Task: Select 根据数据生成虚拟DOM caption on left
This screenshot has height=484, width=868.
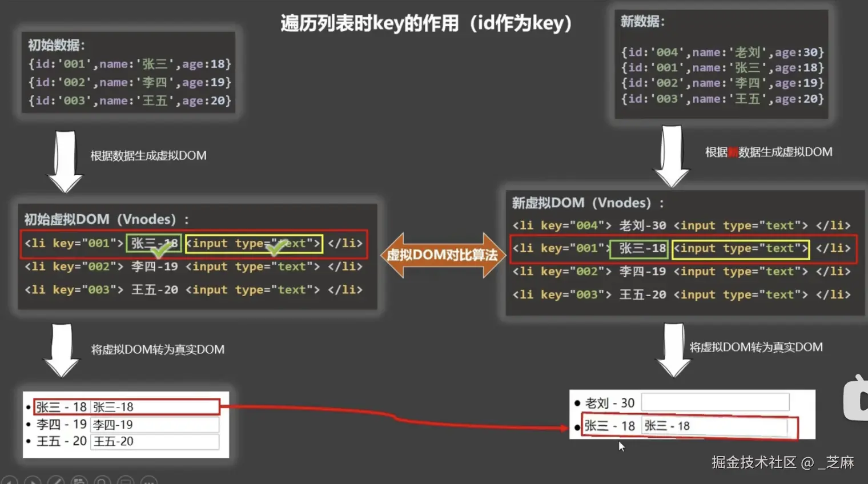Action: (148, 156)
